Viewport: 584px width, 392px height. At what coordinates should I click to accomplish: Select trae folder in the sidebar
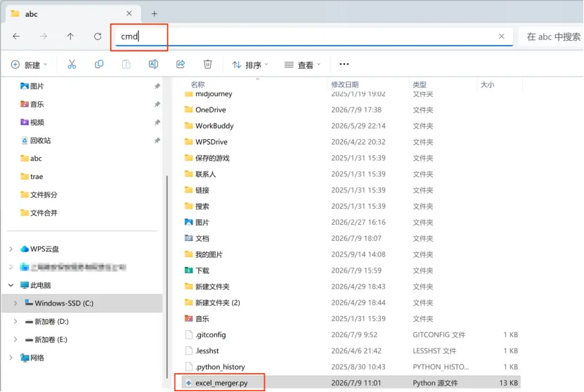click(x=32, y=176)
